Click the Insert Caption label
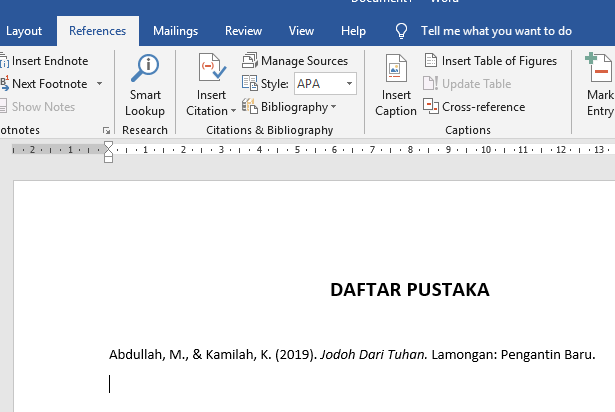Screen dimensions: 615x412 396,103
